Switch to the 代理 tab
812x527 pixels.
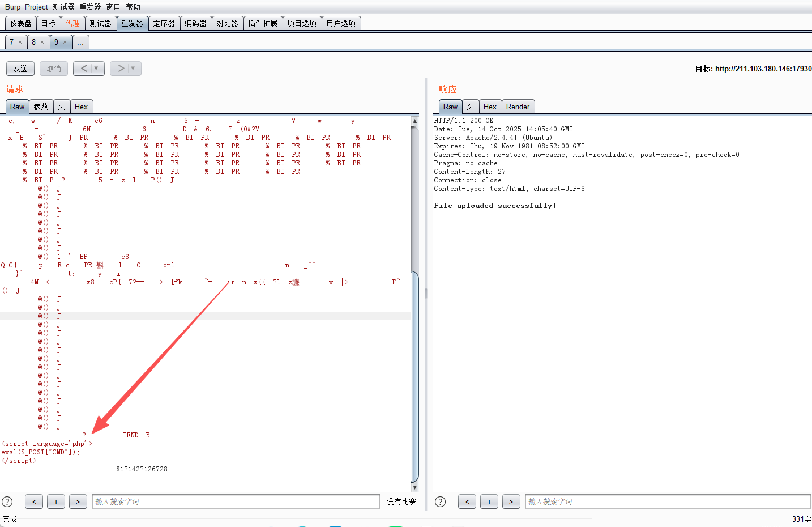72,23
